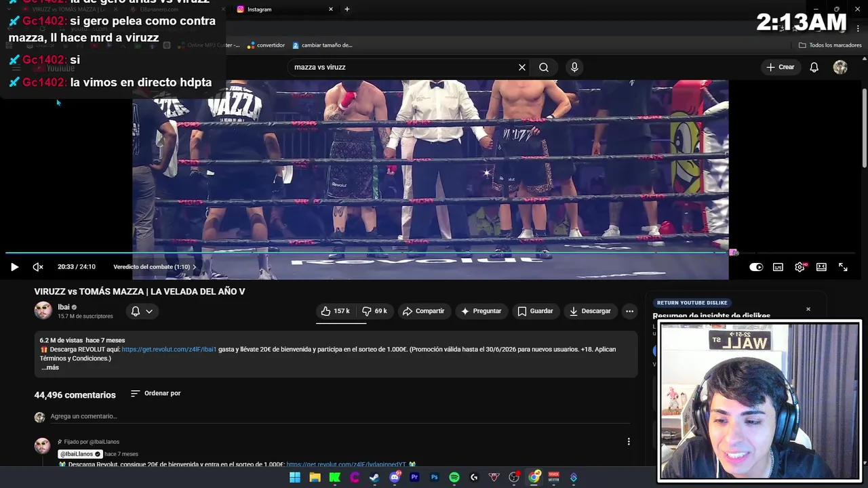Click the magnifier search button
This screenshot has width=868, height=488.
point(544,67)
